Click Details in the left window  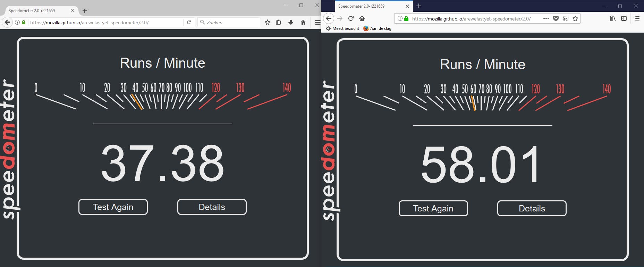(212, 207)
